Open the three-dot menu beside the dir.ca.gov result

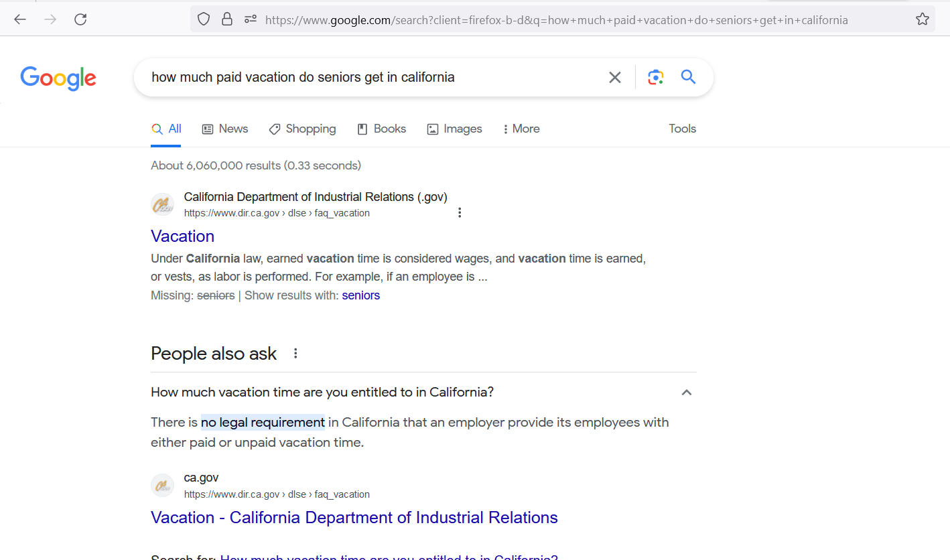[x=460, y=213]
